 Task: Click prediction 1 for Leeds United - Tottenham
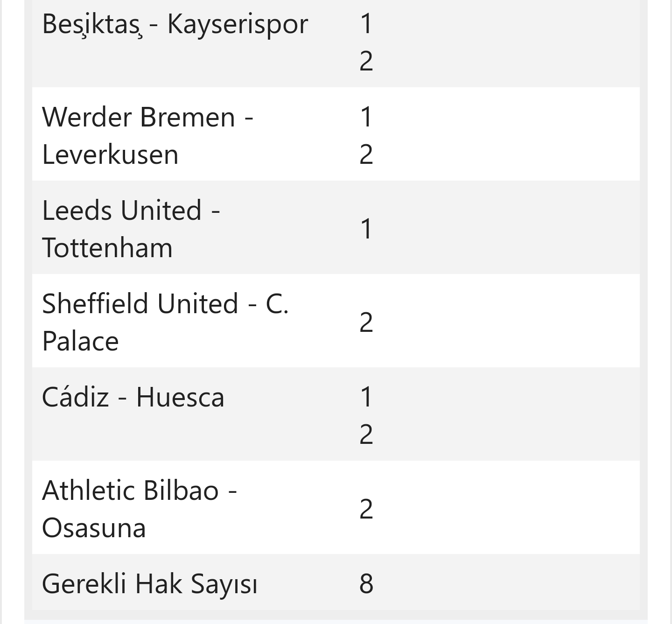(x=366, y=229)
